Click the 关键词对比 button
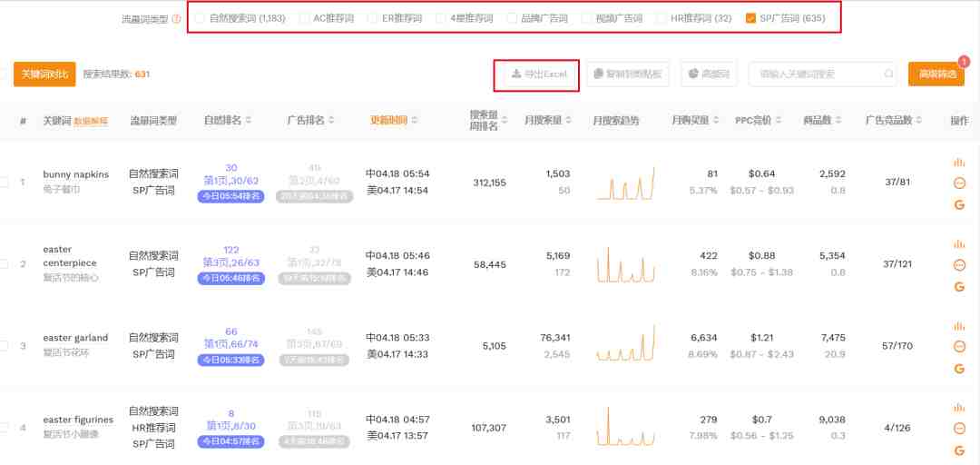980x465 pixels. 44,74
